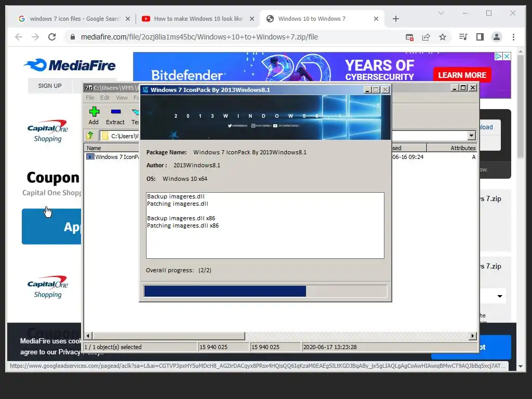
Task: Click Bitdefender LEARN MORE button
Action: (x=462, y=75)
